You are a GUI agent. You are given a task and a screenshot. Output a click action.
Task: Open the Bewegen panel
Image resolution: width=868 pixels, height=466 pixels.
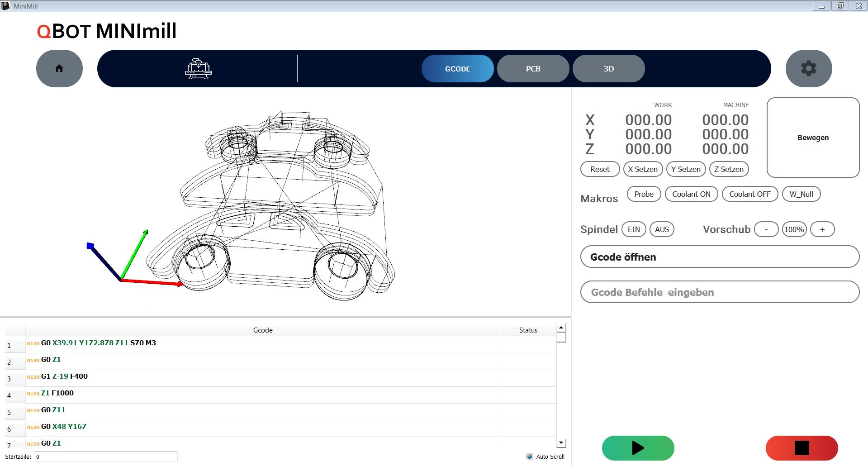point(813,138)
